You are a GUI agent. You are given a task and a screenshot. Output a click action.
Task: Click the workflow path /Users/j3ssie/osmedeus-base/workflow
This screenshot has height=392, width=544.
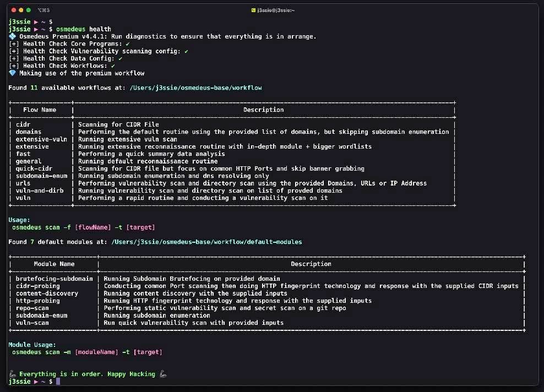tap(195, 88)
